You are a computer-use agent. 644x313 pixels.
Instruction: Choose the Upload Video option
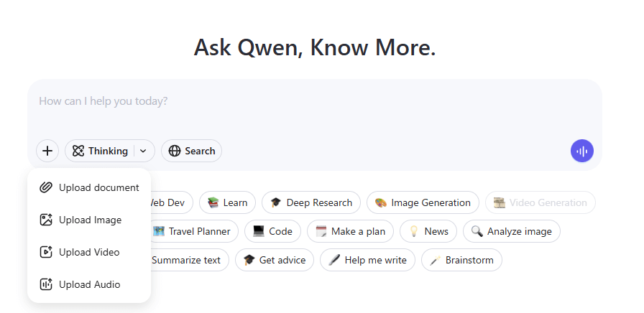[x=89, y=252]
